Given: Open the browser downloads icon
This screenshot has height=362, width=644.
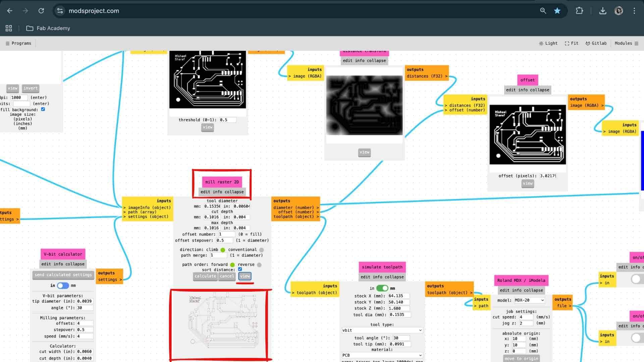Looking at the screenshot, I should 602,11.
